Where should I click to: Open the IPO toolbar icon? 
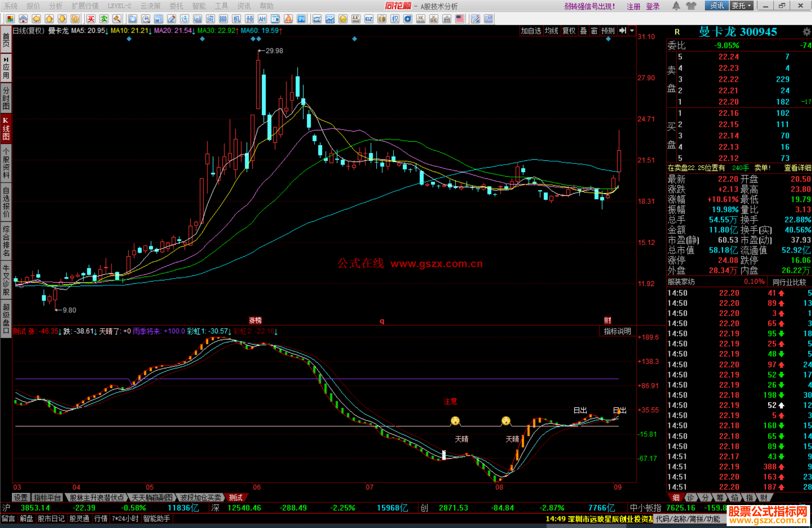[301, 19]
